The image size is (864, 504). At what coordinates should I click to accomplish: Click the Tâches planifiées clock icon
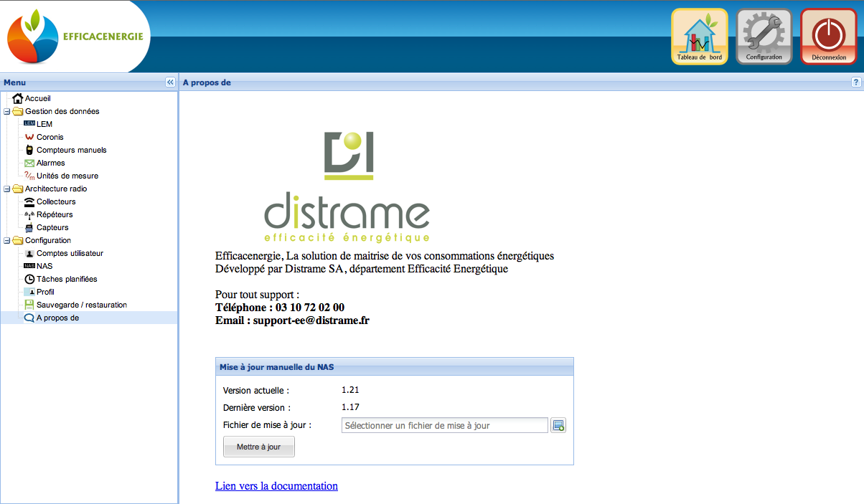click(x=29, y=279)
